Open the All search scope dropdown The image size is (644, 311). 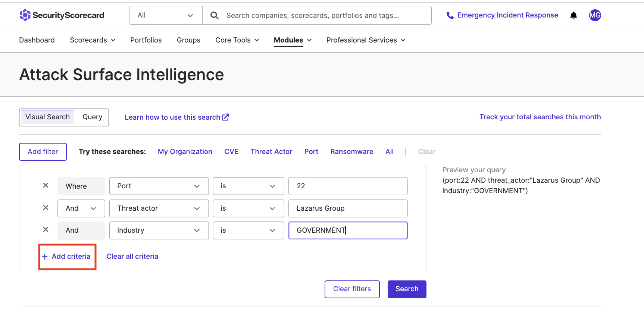pos(166,15)
